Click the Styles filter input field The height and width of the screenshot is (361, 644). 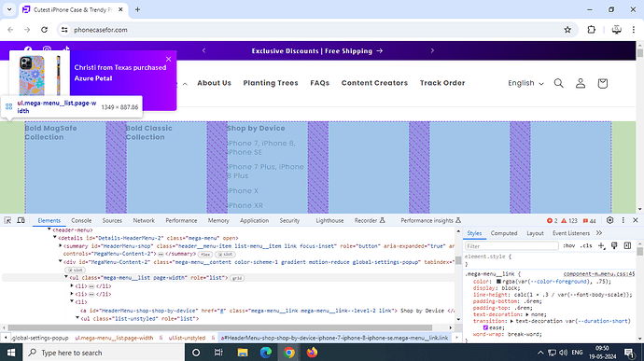[511, 246]
